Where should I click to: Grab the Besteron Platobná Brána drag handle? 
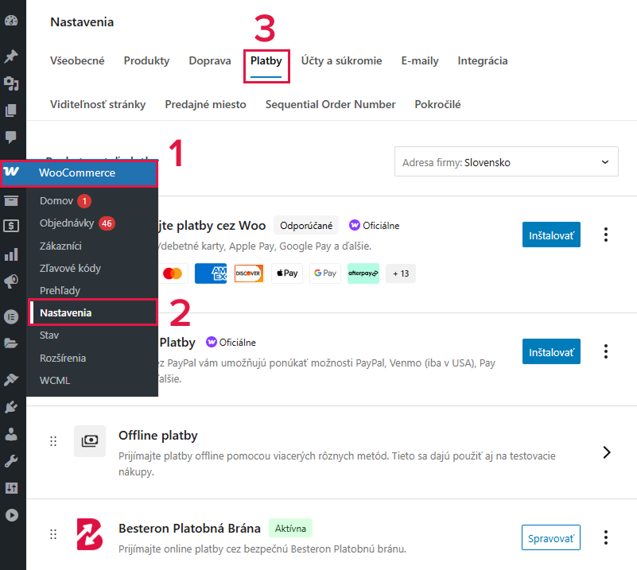[53, 534]
